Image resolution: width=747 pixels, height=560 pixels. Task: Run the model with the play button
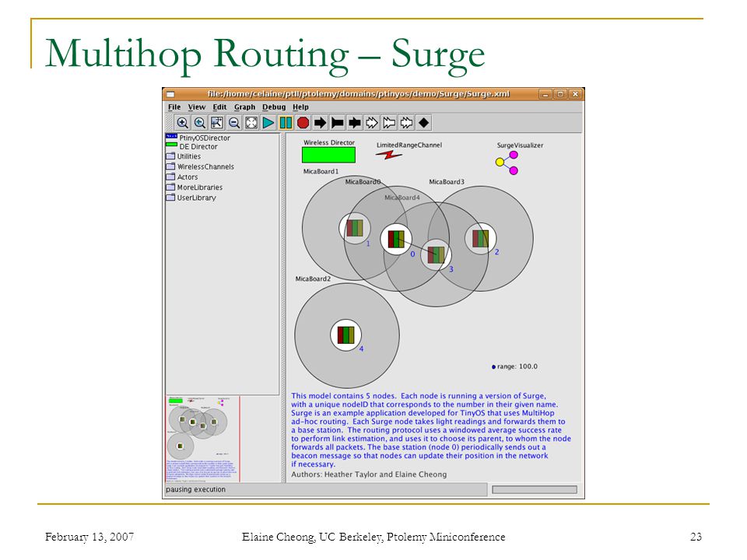pyautogui.click(x=268, y=123)
